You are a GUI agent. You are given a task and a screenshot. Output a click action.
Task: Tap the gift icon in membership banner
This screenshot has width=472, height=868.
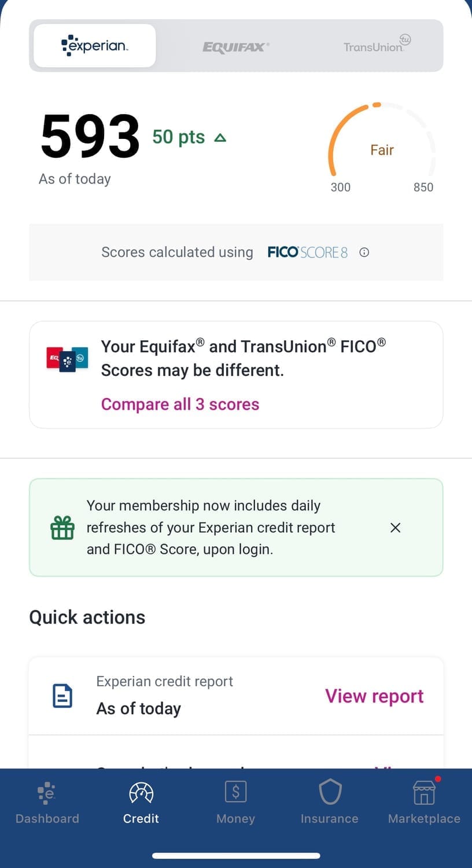62,528
